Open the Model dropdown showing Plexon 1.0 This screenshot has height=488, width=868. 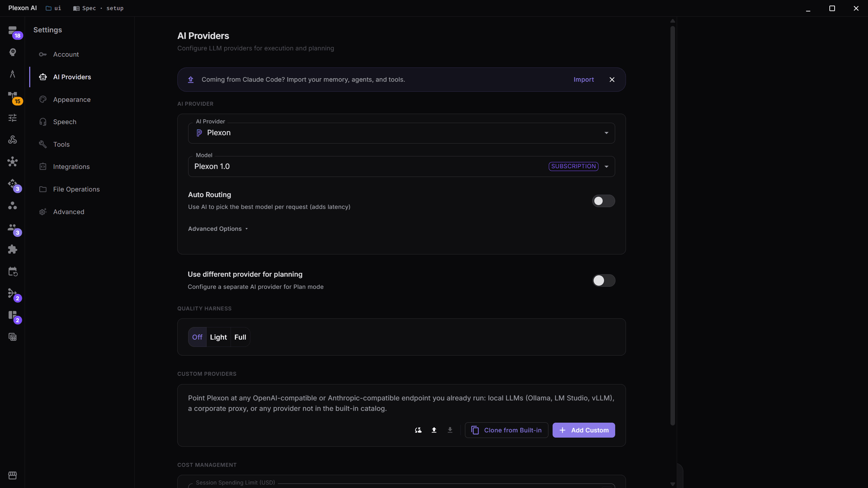point(401,166)
